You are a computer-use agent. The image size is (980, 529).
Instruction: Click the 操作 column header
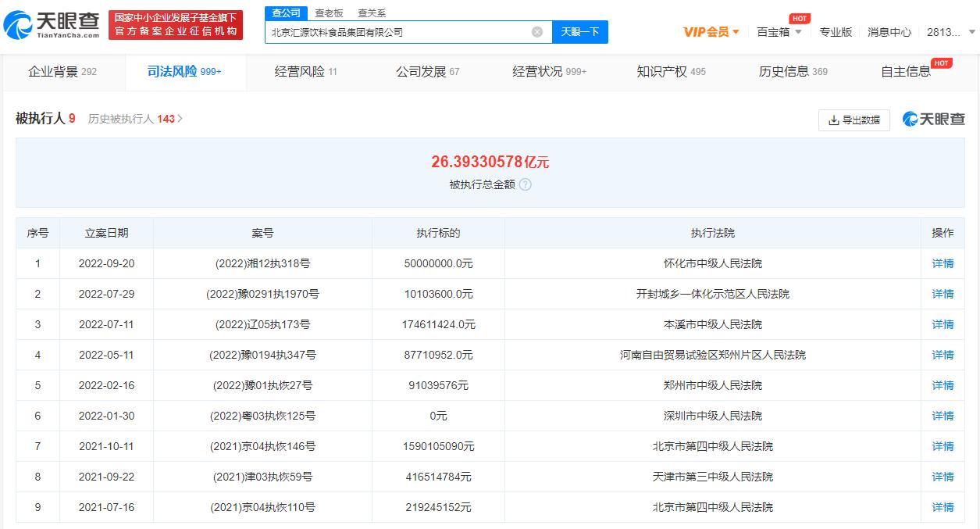pyautogui.click(x=943, y=233)
